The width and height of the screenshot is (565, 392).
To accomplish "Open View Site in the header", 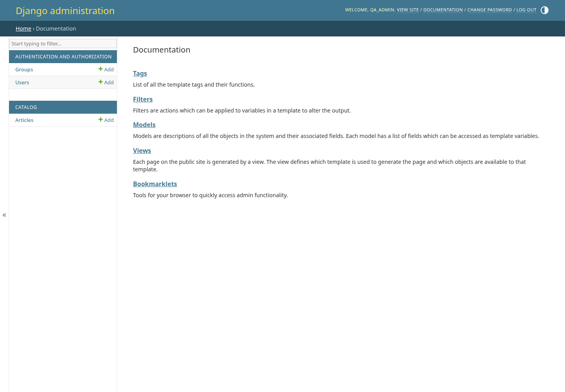I will point(408,10).
